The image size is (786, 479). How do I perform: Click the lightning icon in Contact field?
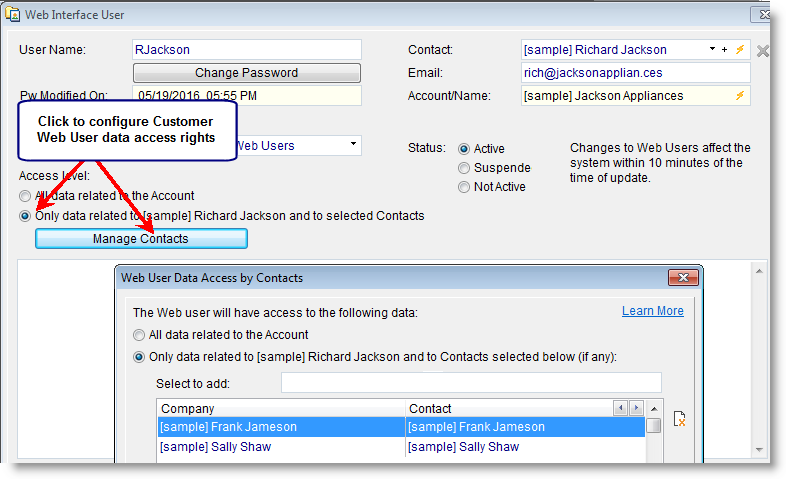tap(740, 49)
